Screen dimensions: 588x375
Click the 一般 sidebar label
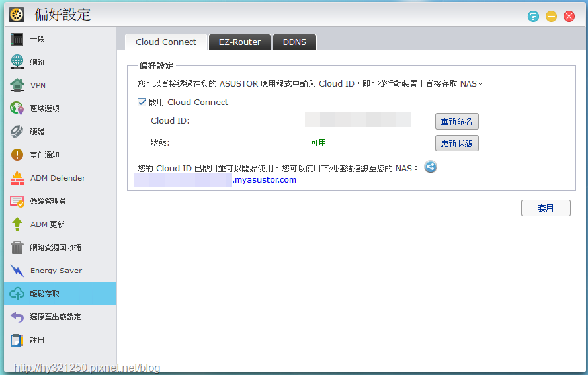[x=37, y=39]
